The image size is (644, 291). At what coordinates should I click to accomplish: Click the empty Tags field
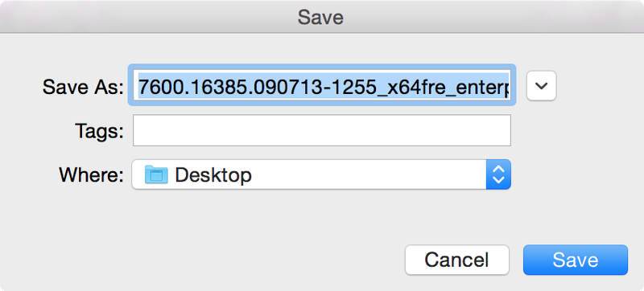coord(321,130)
